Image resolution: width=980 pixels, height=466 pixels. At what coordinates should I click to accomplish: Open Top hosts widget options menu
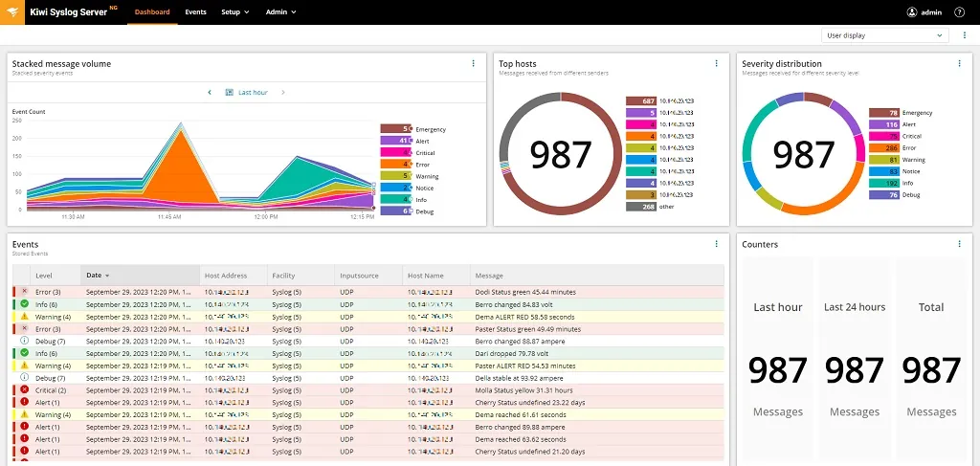tap(716, 64)
